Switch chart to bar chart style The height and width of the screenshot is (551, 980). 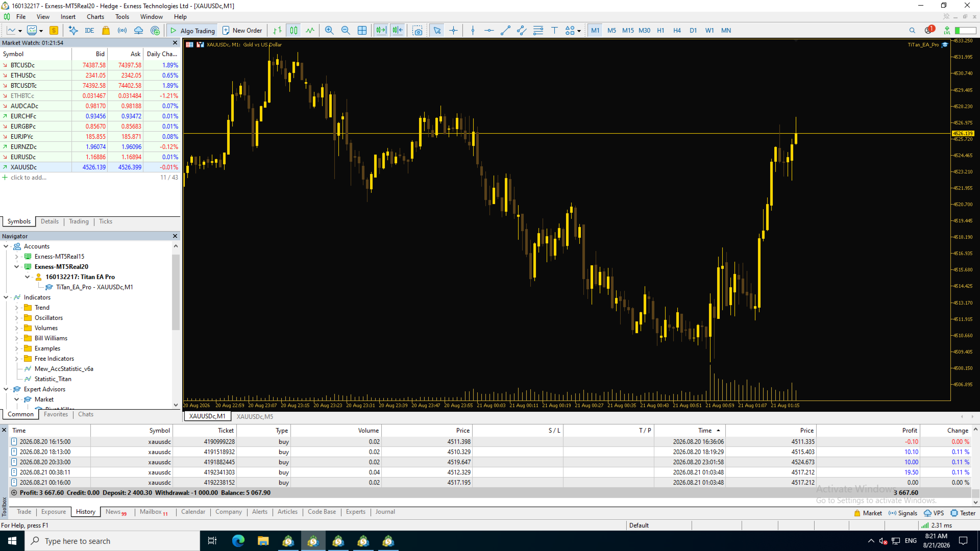(x=277, y=31)
